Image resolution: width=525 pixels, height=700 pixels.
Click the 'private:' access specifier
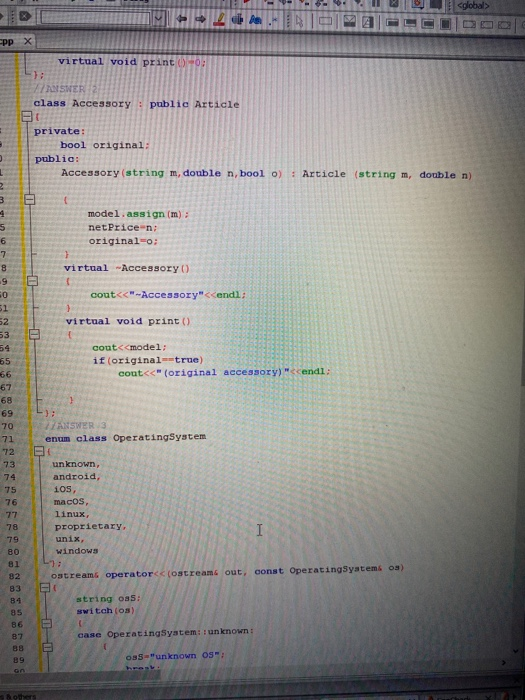click(x=59, y=131)
